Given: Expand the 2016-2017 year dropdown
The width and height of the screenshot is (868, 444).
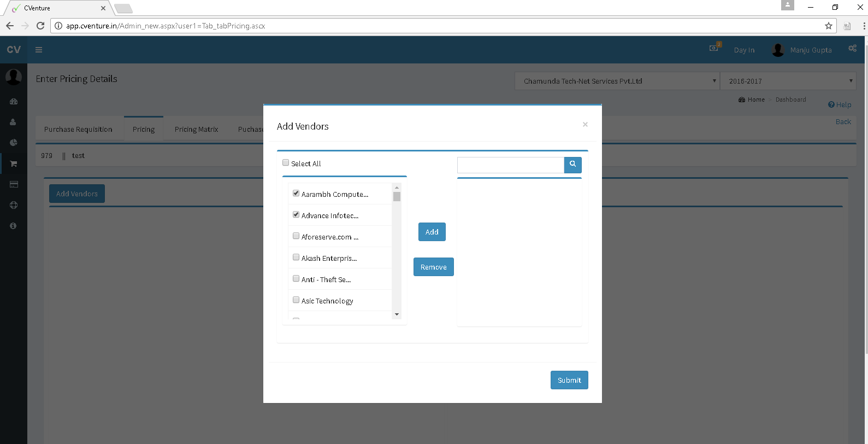Looking at the screenshot, I should pyautogui.click(x=788, y=81).
